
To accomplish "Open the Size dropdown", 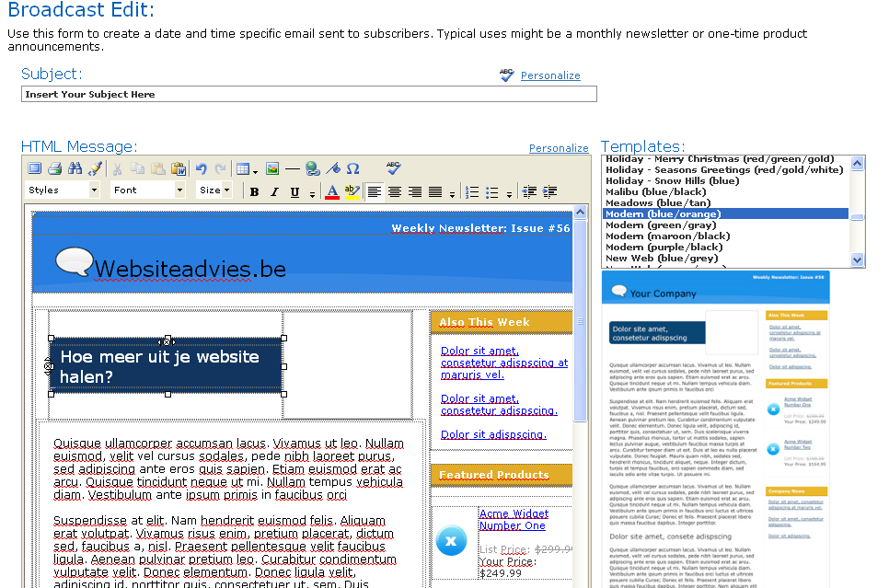I will pyautogui.click(x=214, y=190).
